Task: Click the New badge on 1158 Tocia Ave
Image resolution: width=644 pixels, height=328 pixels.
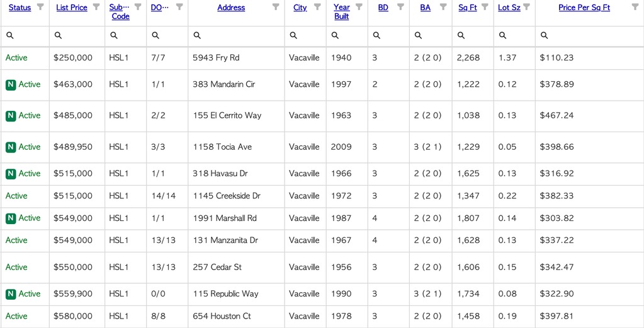Action: (x=11, y=147)
